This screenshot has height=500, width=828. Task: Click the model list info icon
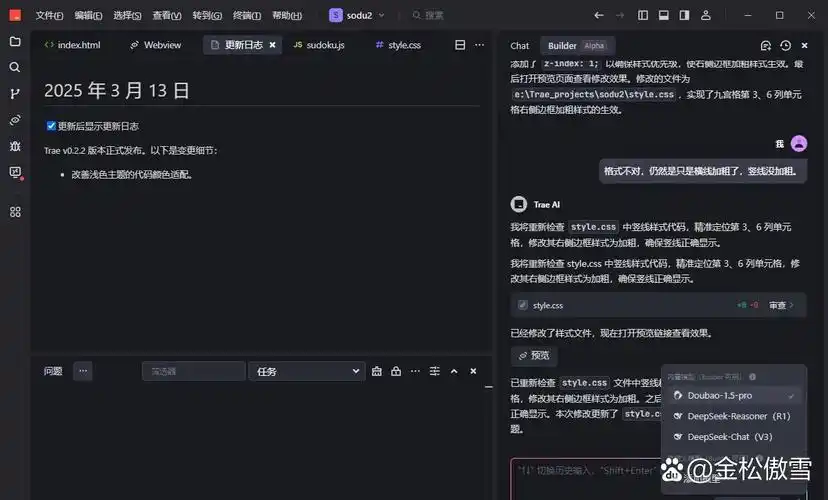[x=752, y=377]
